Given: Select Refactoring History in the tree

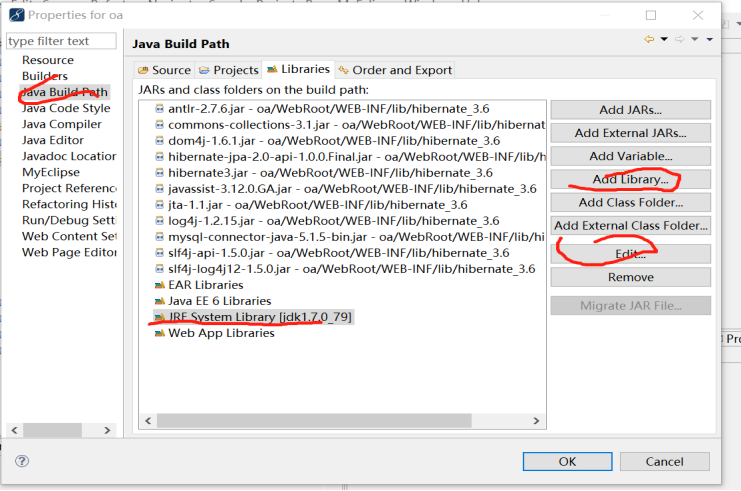Looking at the screenshot, I should pos(69,205).
